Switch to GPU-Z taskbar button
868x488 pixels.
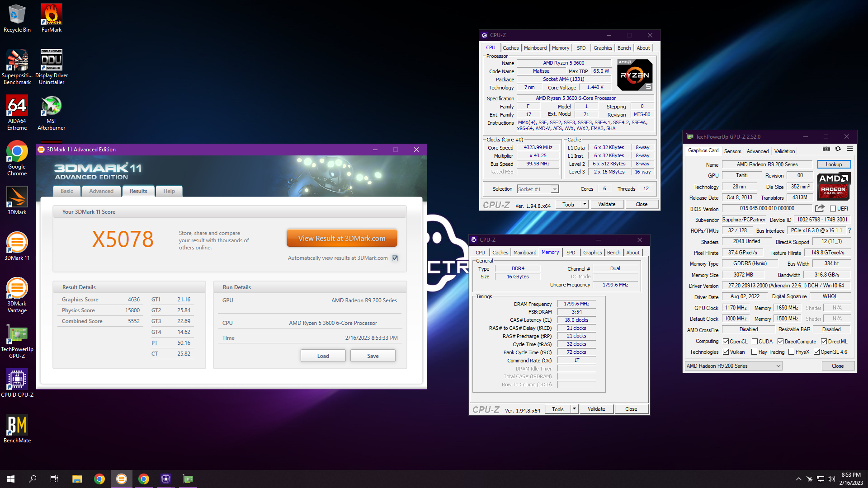(188, 479)
